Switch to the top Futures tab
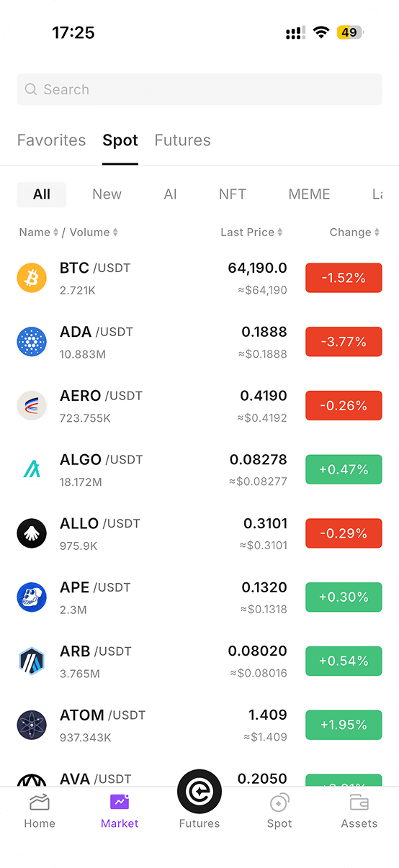This screenshot has width=399, height=868. [183, 140]
